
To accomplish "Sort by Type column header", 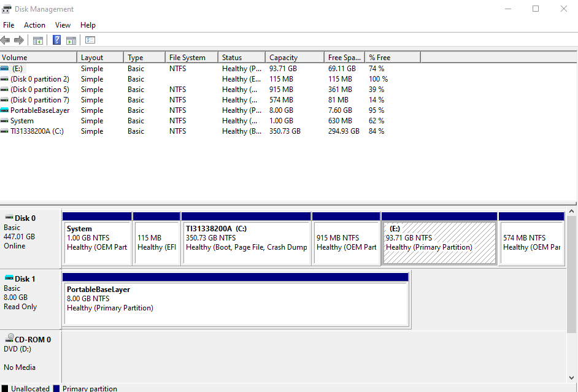I will pos(145,58).
